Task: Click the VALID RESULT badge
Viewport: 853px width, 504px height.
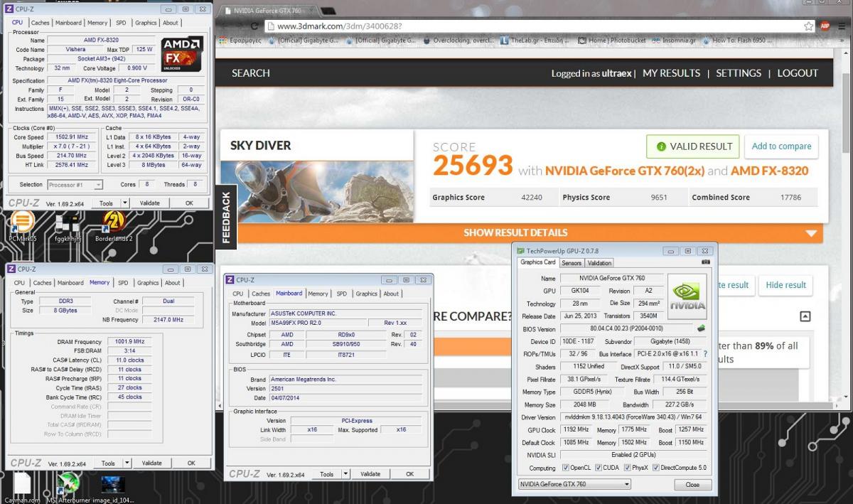Action: [x=693, y=146]
